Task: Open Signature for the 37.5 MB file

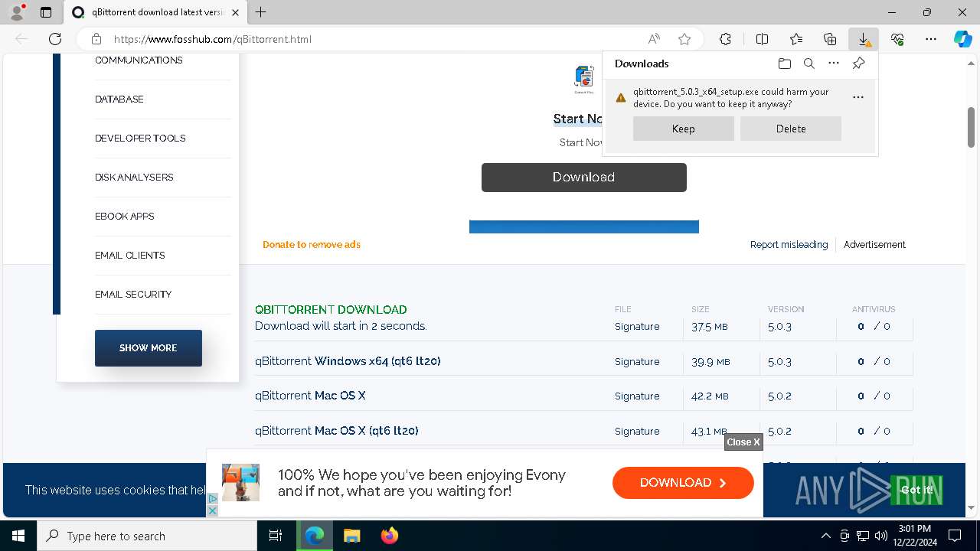Action: click(x=637, y=327)
